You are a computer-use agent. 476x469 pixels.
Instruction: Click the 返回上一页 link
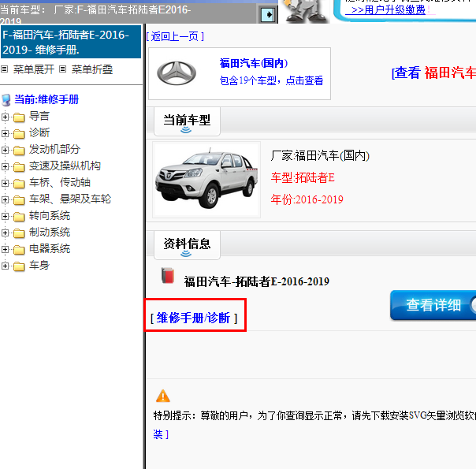click(175, 37)
